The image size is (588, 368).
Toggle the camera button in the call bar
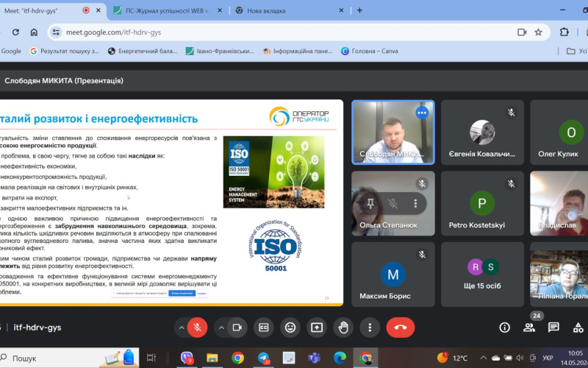[x=237, y=328]
